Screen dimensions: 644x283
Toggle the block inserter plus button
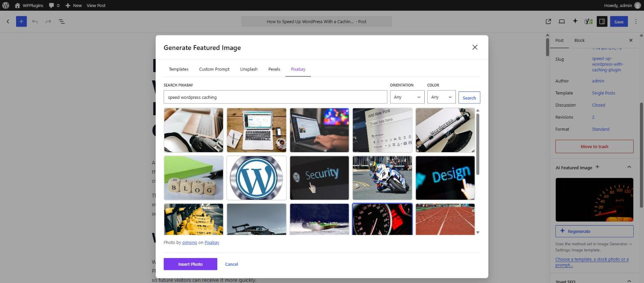coord(21,21)
